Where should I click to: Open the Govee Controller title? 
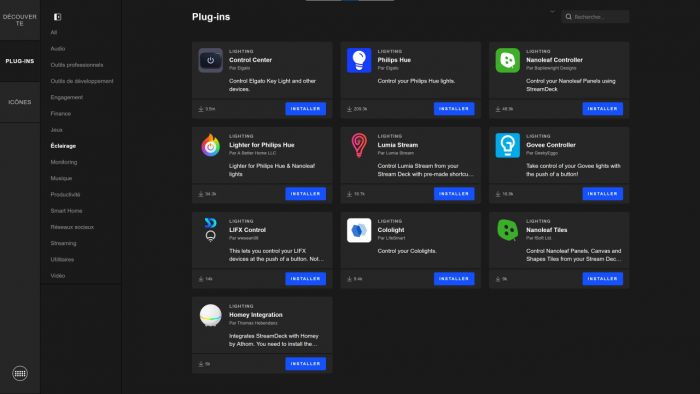point(550,145)
